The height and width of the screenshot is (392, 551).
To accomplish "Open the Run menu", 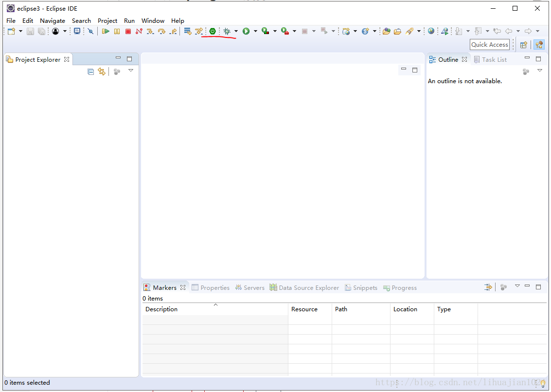I will click(x=129, y=21).
